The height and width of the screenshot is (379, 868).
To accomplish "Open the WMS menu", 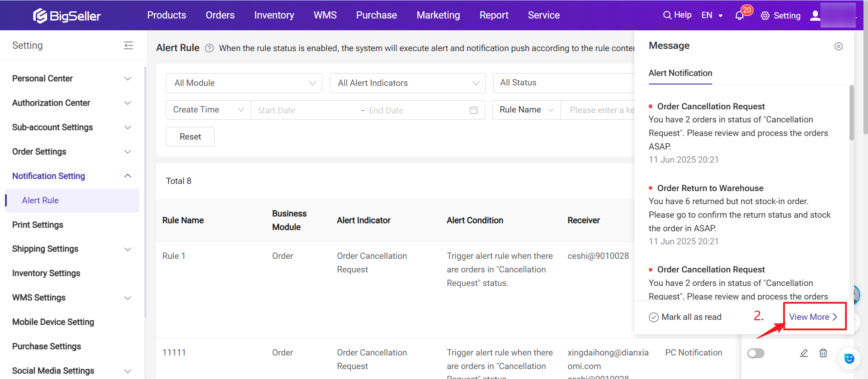I will tap(325, 15).
